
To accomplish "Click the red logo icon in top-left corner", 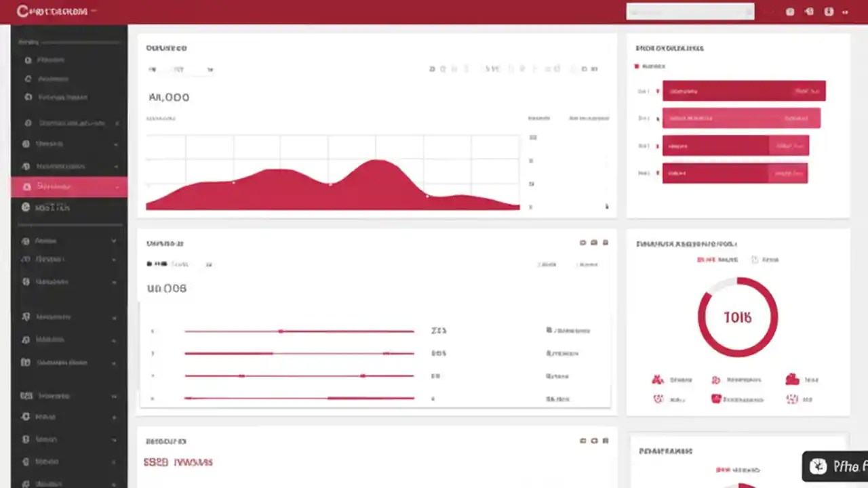I will click(x=23, y=11).
